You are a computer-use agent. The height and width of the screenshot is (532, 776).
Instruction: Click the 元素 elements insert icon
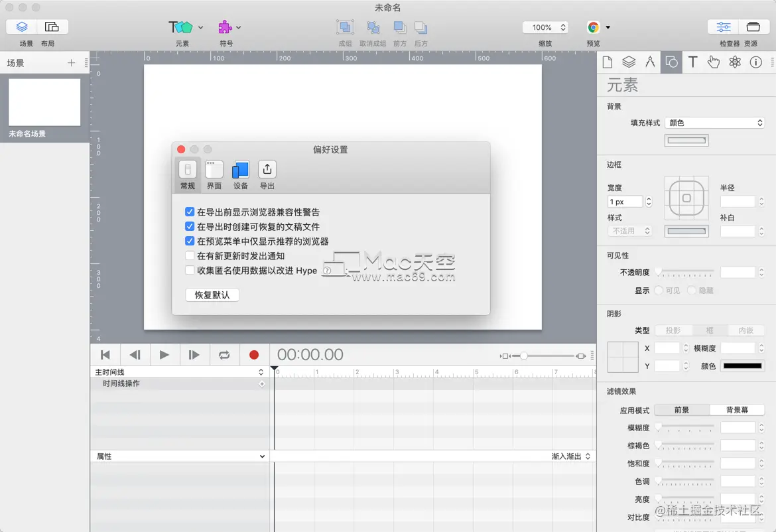180,27
